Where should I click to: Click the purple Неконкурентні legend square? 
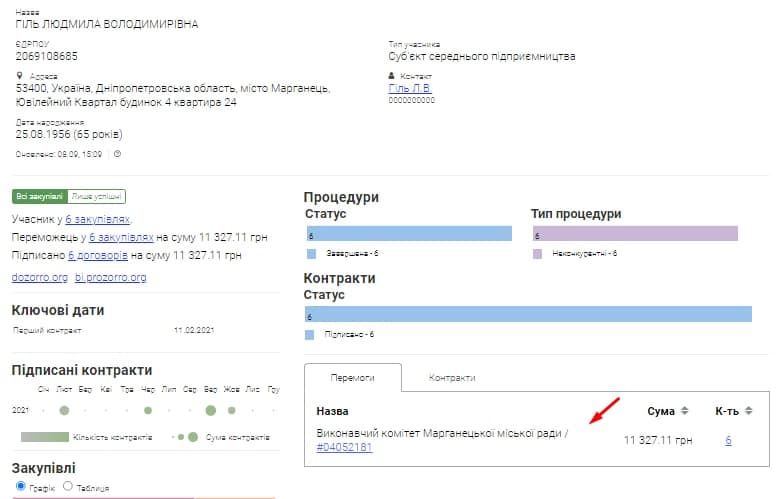coord(537,254)
